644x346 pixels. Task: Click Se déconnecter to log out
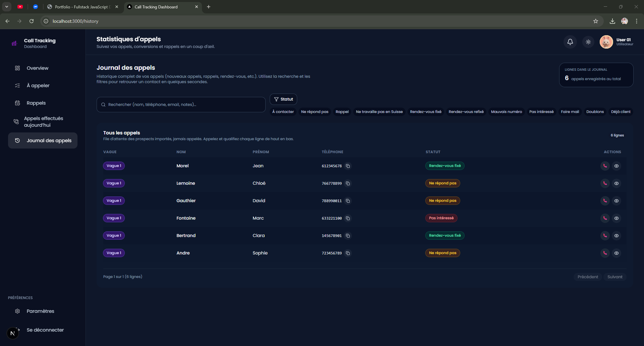[x=45, y=330]
